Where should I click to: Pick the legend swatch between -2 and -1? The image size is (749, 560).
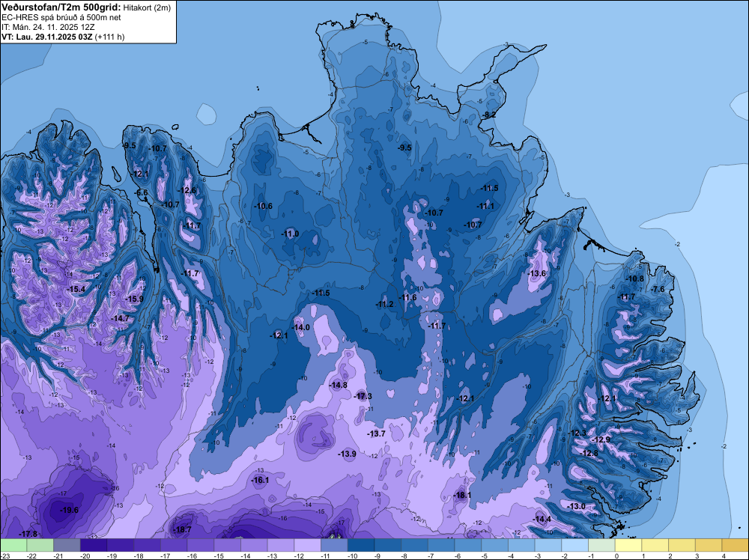pyautogui.click(x=575, y=545)
